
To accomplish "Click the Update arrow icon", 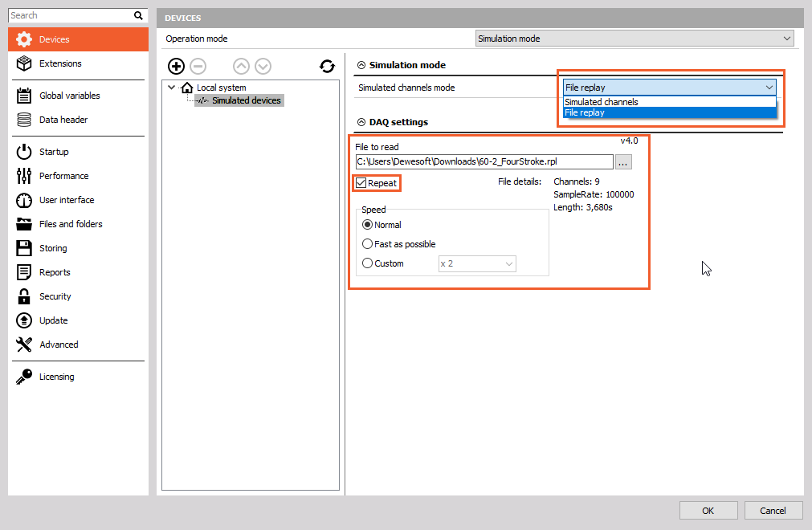I will click(x=24, y=320).
